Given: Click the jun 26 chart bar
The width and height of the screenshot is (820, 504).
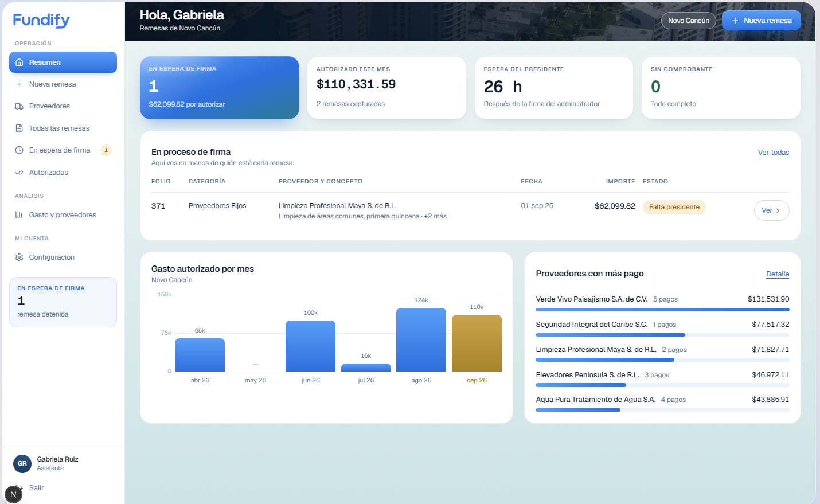Looking at the screenshot, I should (x=310, y=346).
